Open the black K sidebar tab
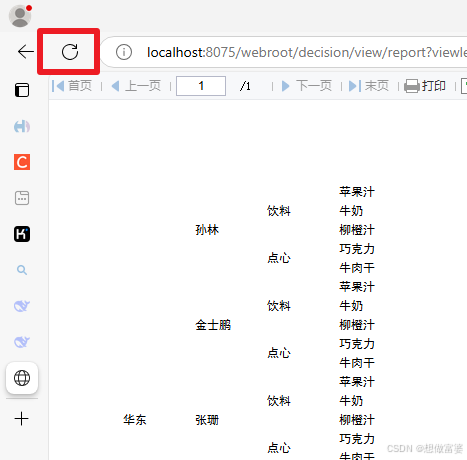Viewport: 467px width, 460px height. click(x=22, y=234)
